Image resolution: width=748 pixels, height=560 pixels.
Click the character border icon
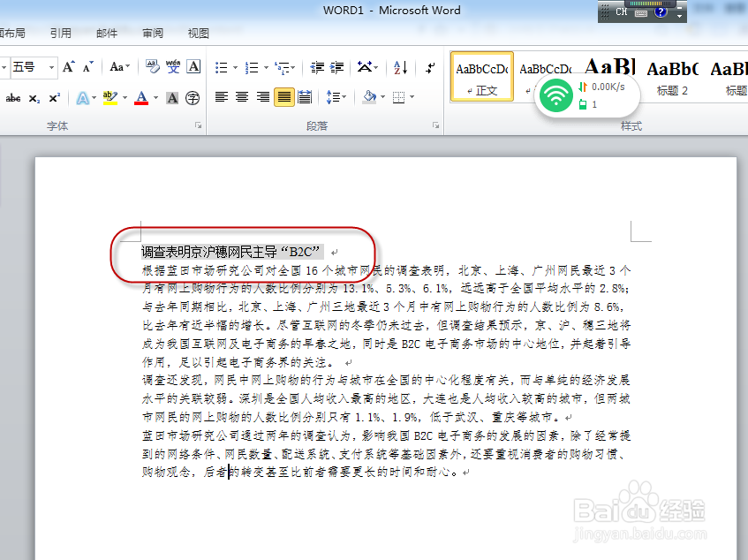coord(193,66)
